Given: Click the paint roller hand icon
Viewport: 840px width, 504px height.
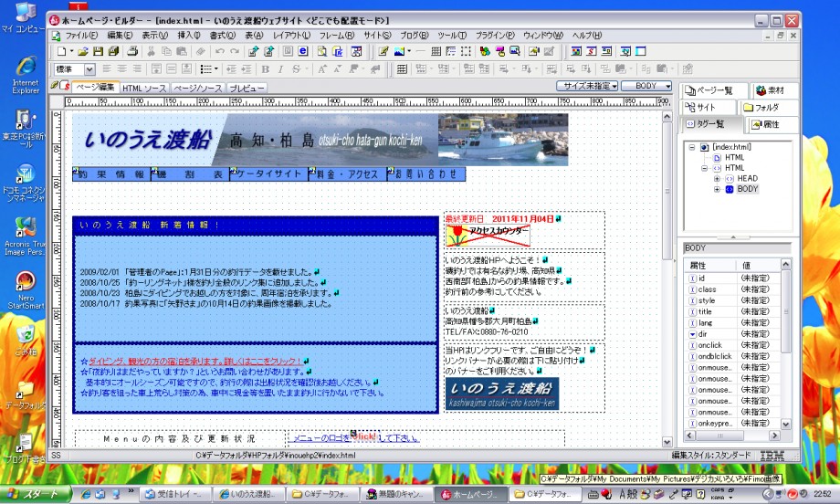Looking at the screenshot, I should [500, 51].
